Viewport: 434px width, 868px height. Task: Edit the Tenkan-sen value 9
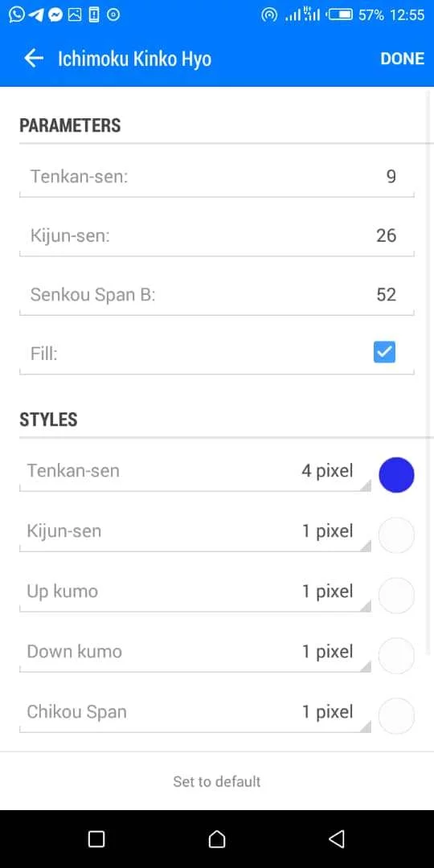(217, 177)
